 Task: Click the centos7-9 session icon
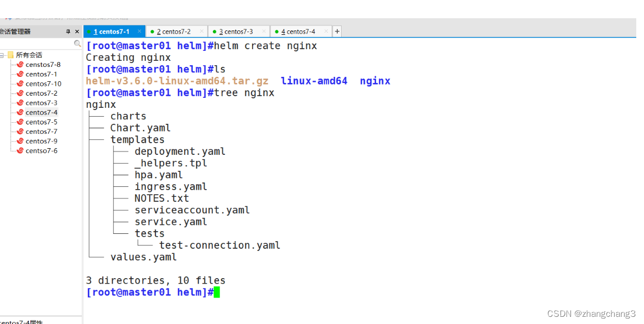pos(20,141)
